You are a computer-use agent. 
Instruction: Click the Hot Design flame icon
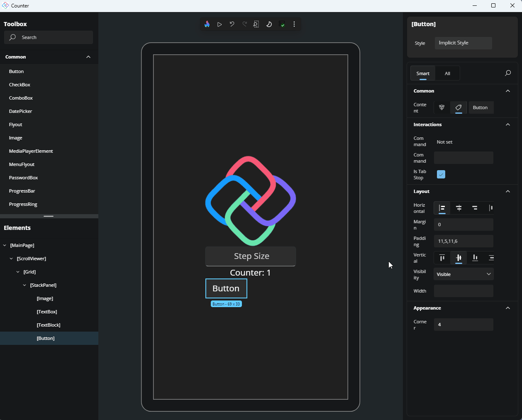point(207,24)
